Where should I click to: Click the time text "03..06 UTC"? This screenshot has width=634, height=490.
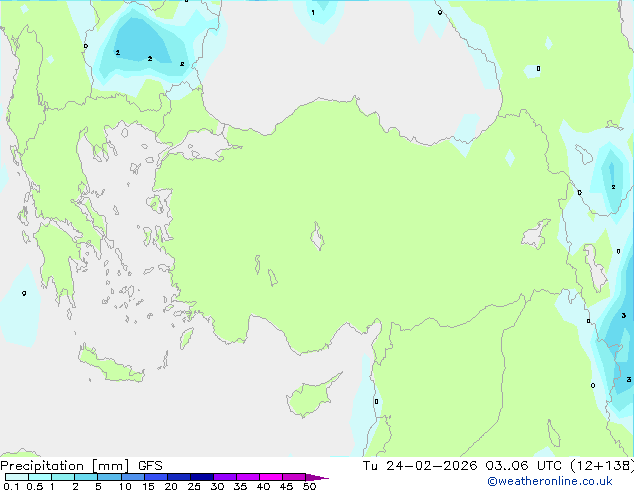point(523,466)
